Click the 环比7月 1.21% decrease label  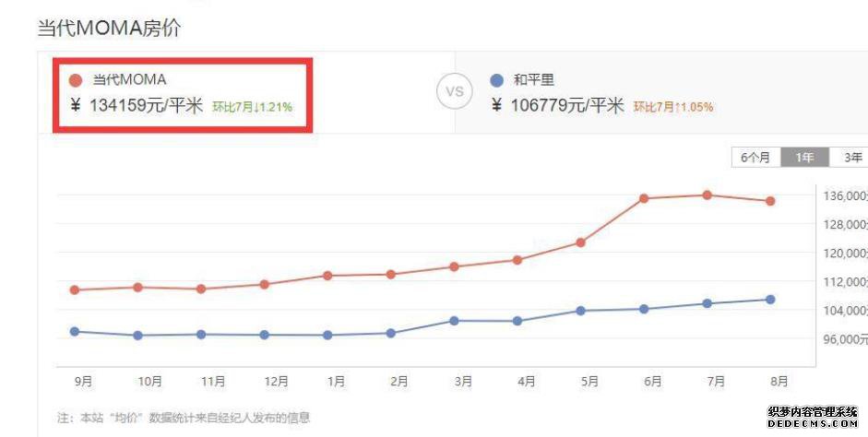coord(253,107)
